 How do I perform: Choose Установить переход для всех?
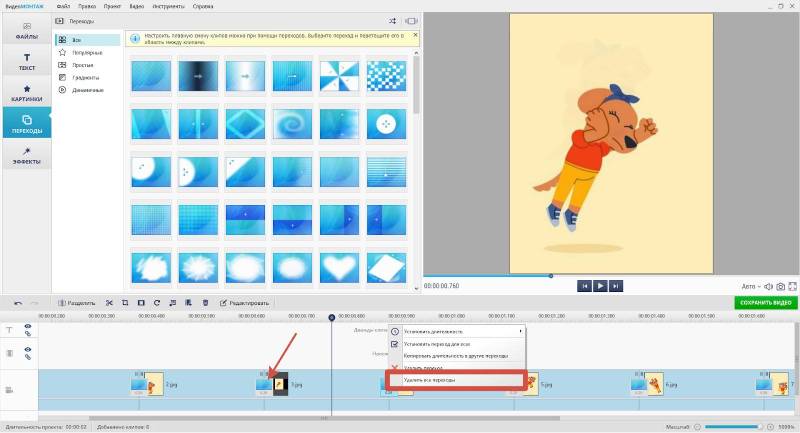pyautogui.click(x=457, y=344)
